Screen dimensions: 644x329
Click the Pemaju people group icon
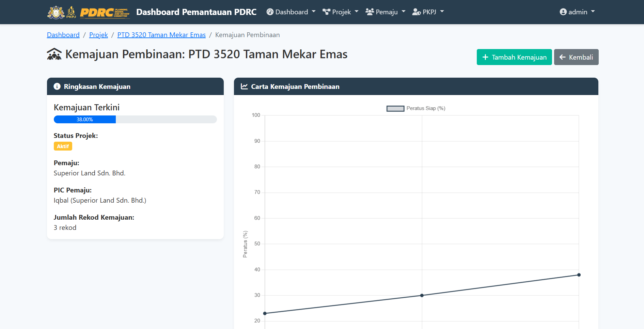[x=370, y=12]
